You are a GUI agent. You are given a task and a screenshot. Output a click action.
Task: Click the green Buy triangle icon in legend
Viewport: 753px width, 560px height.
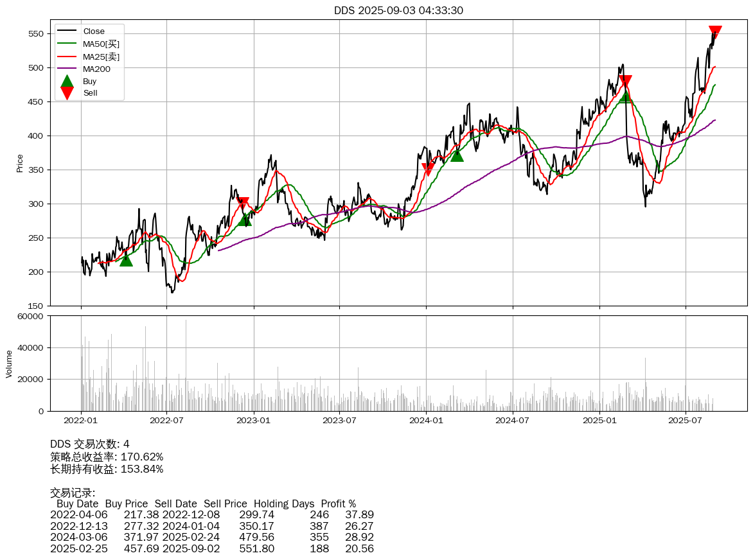[x=67, y=82]
